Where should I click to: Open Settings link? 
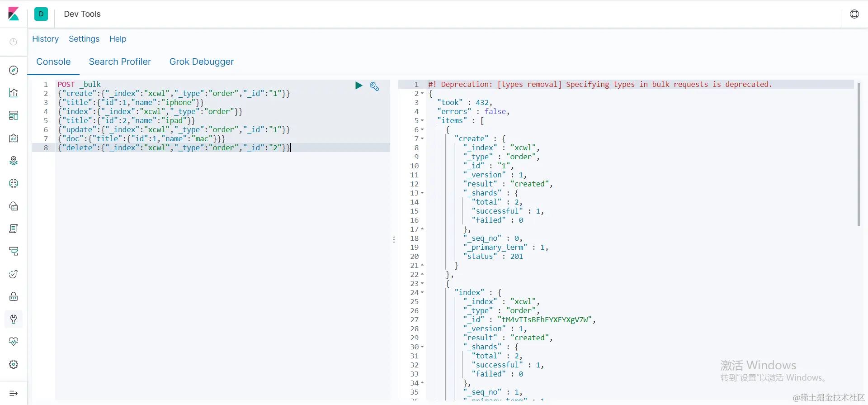click(84, 39)
